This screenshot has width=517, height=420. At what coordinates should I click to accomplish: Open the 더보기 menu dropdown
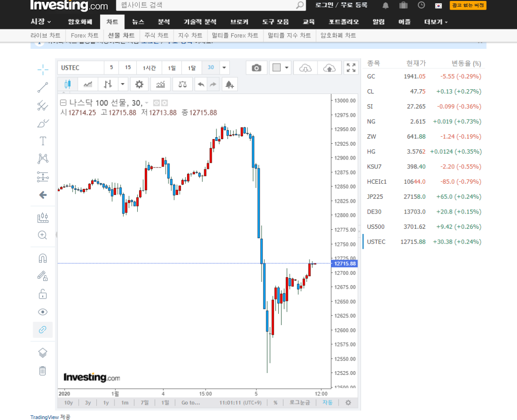coord(436,22)
